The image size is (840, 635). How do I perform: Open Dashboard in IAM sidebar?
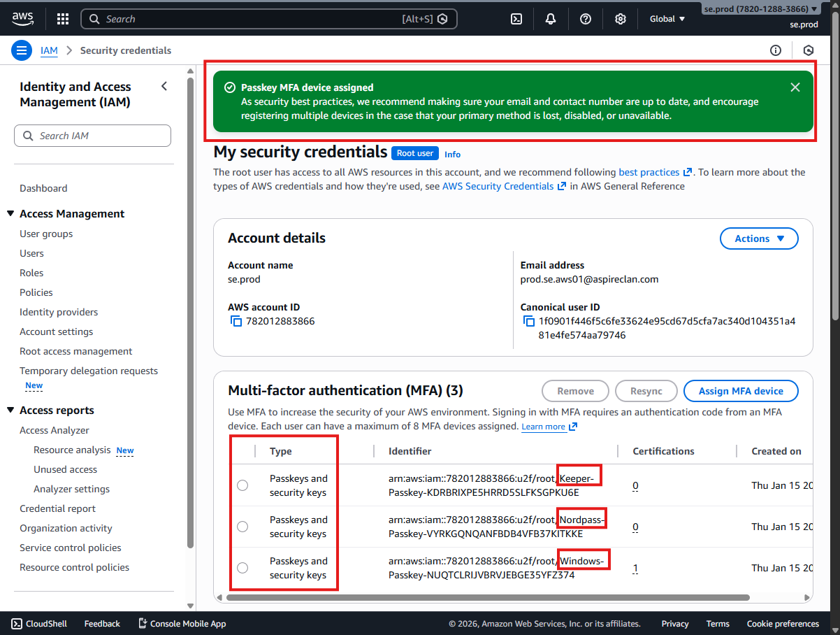(x=43, y=188)
